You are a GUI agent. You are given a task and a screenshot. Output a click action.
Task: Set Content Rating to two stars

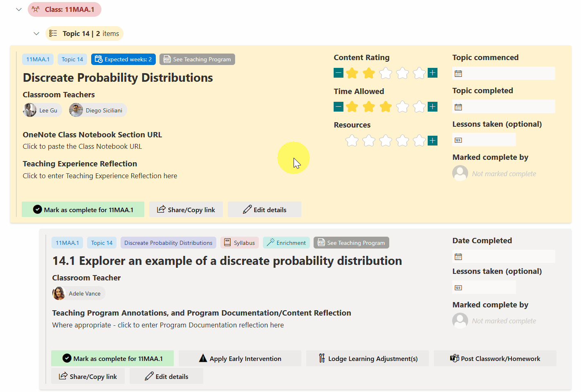369,73
